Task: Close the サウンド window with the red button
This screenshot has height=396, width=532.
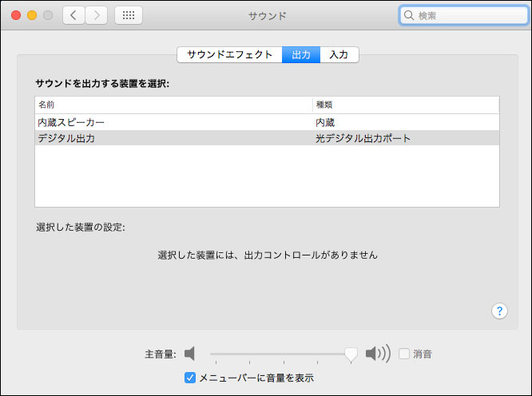Action: 16,15
